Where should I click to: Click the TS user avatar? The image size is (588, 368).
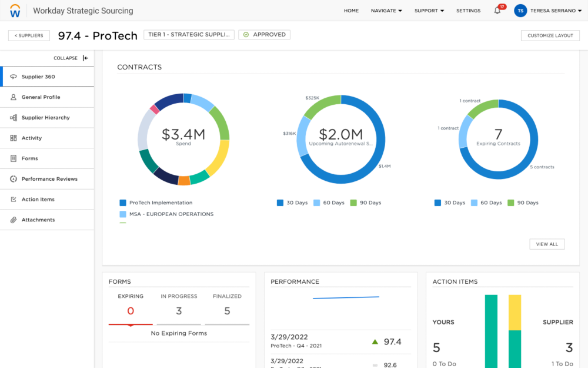click(x=520, y=11)
